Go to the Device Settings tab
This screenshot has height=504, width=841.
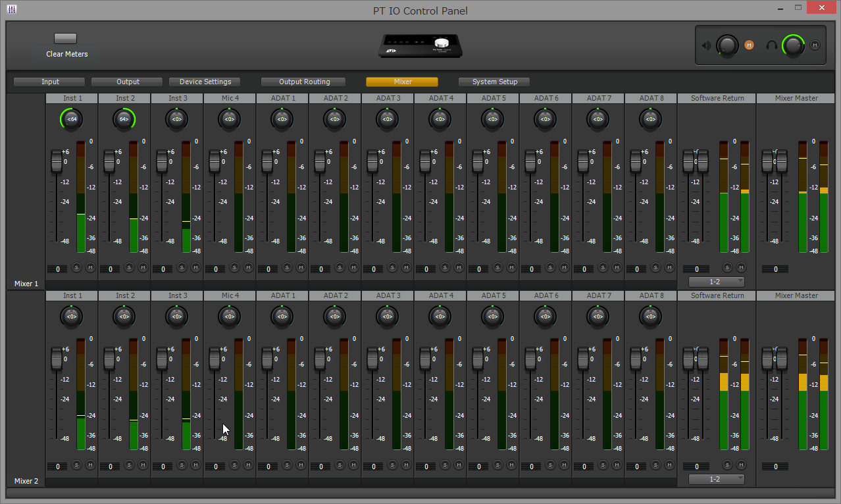205,82
